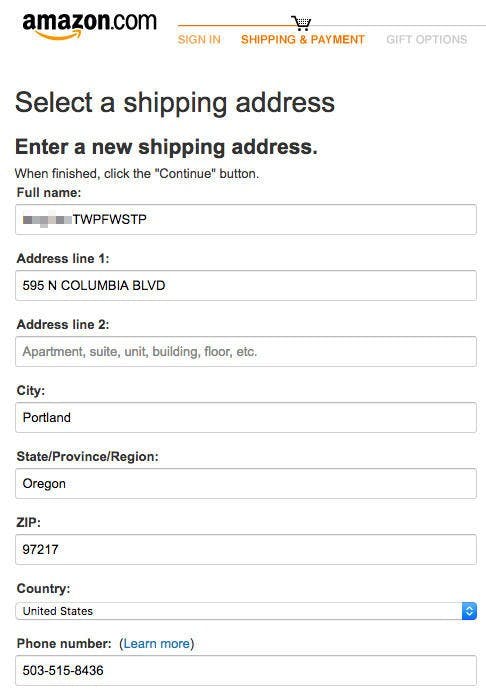Click the blurred name portion in Full name
This screenshot has width=486, height=698.
point(47,220)
